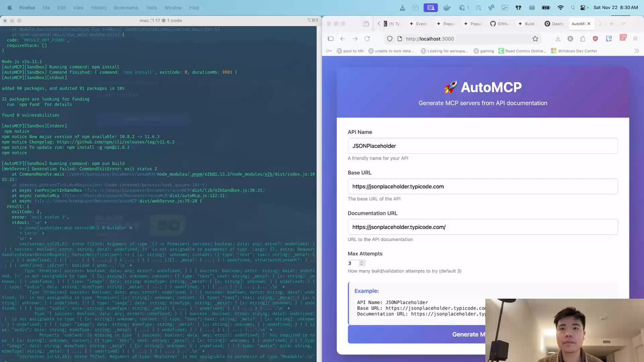Image resolution: width=644 pixels, height=362 pixels.
Task: Close the AutoMCP tab
Action: click(589, 24)
